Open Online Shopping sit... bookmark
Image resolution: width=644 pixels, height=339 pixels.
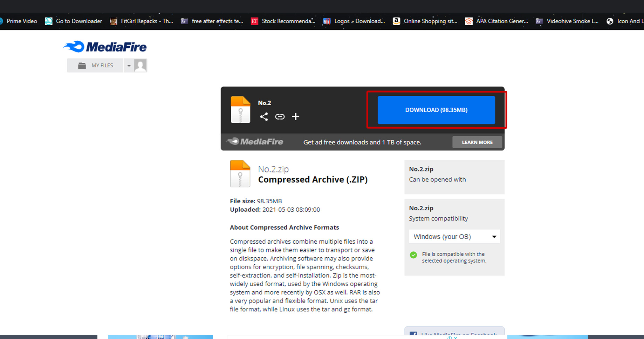425,21
